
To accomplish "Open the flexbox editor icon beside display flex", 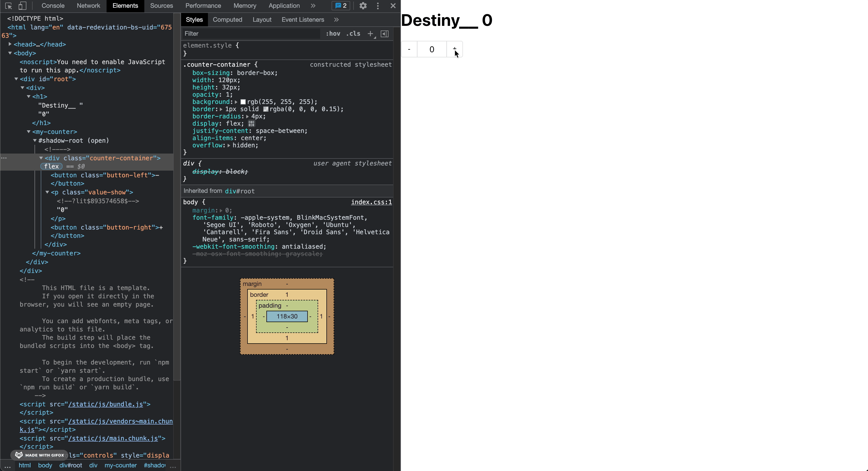I will pos(251,124).
